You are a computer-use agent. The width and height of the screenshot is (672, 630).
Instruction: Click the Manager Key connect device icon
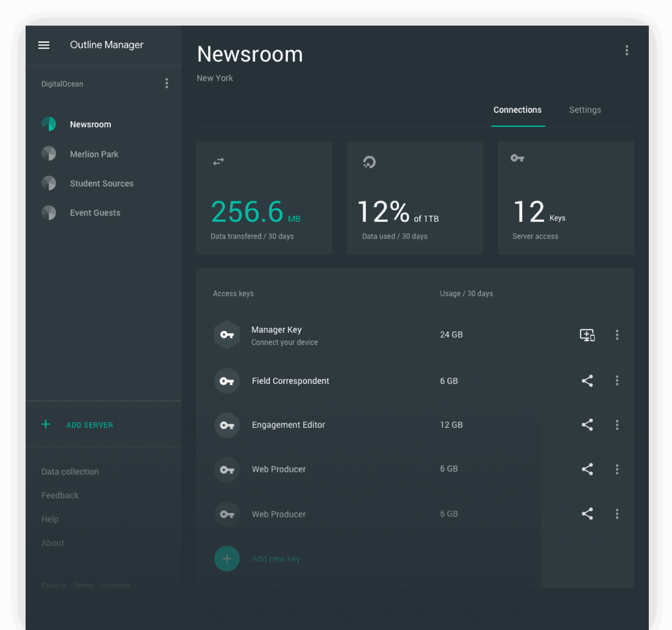587,335
